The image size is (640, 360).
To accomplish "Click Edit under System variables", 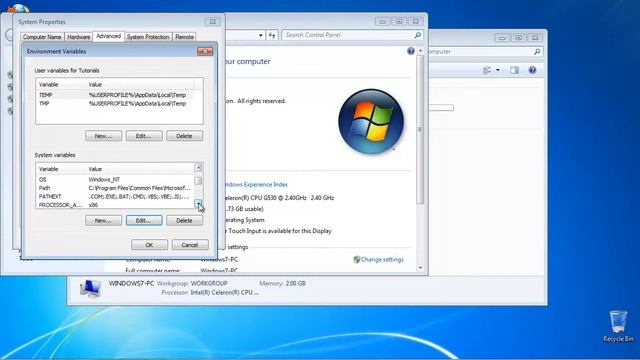I will (144, 220).
